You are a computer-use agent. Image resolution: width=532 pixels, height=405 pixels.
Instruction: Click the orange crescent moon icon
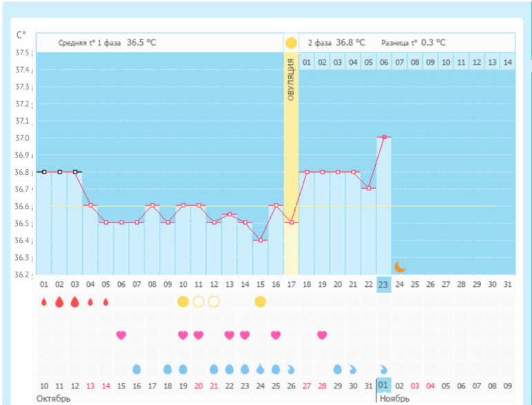click(399, 266)
